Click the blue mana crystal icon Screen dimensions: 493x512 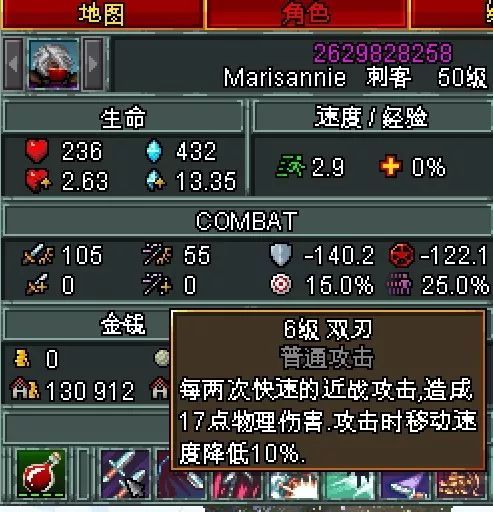tap(154, 151)
